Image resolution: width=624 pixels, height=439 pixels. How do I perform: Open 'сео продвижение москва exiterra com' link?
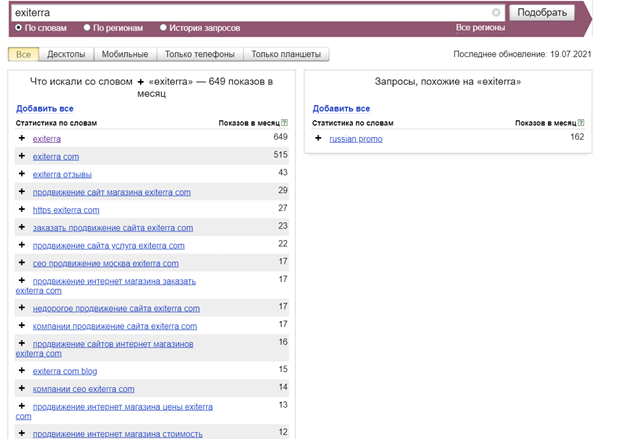(x=105, y=263)
